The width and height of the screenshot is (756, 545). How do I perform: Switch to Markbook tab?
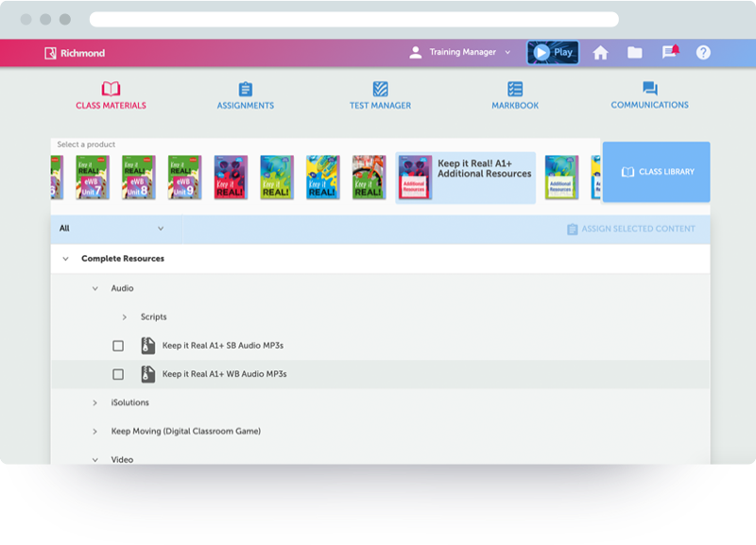pyautogui.click(x=515, y=95)
